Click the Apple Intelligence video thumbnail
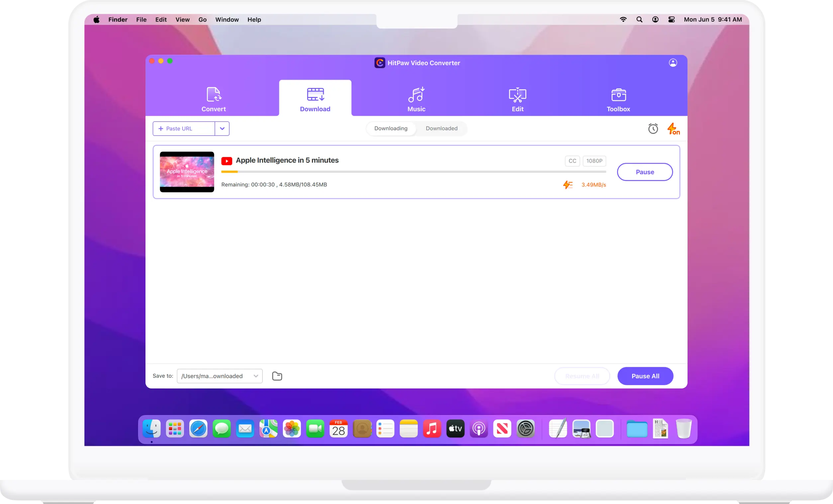Screen dimensions: 833x504 tap(187, 171)
